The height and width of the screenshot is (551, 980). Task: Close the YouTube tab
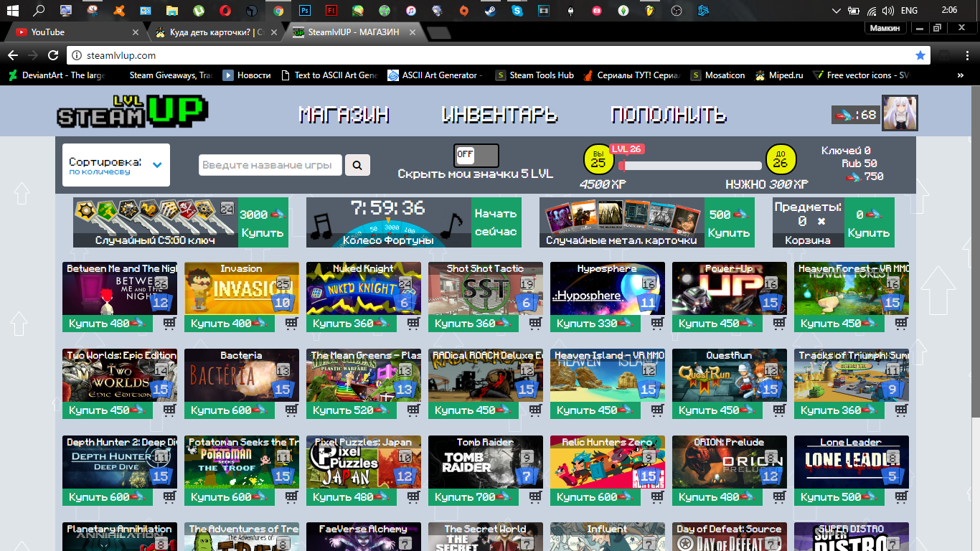[x=136, y=32]
